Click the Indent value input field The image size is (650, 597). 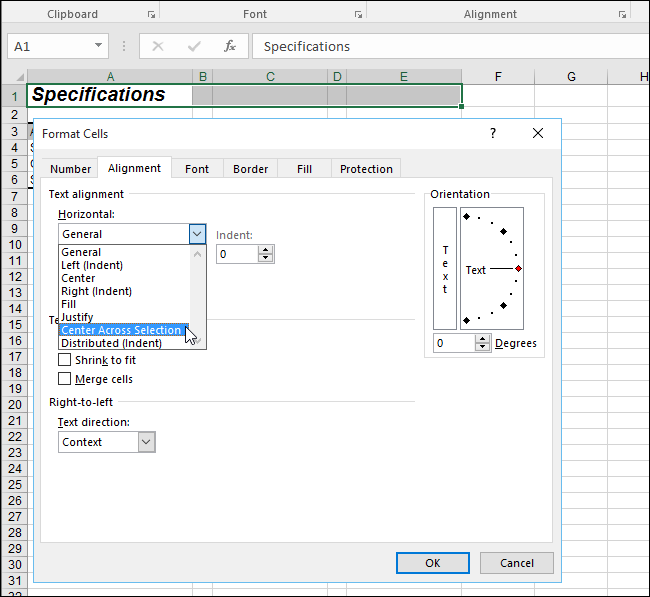click(x=237, y=254)
